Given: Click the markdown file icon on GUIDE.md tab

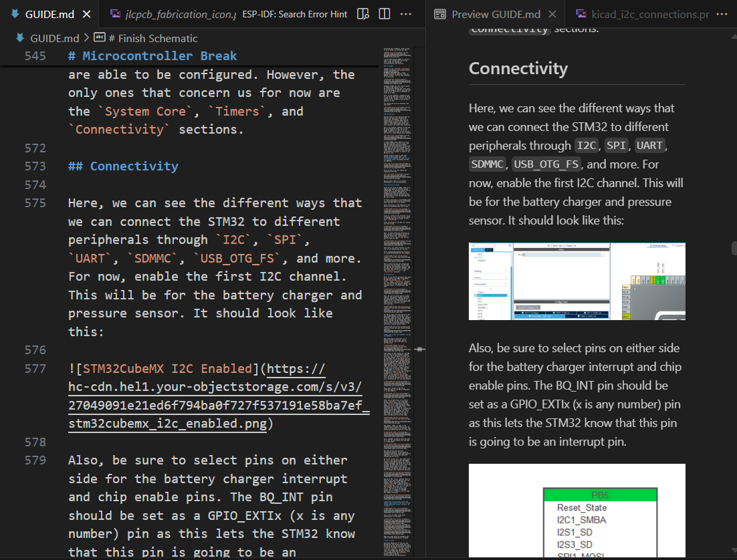Looking at the screenshot, I should 15,14.
